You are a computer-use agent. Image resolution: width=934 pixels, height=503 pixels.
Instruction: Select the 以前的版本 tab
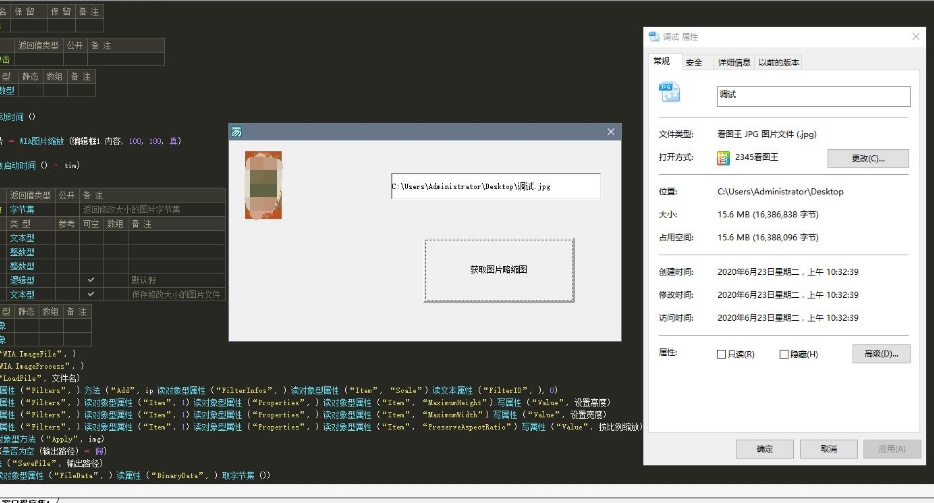click(x=778, y=62)
